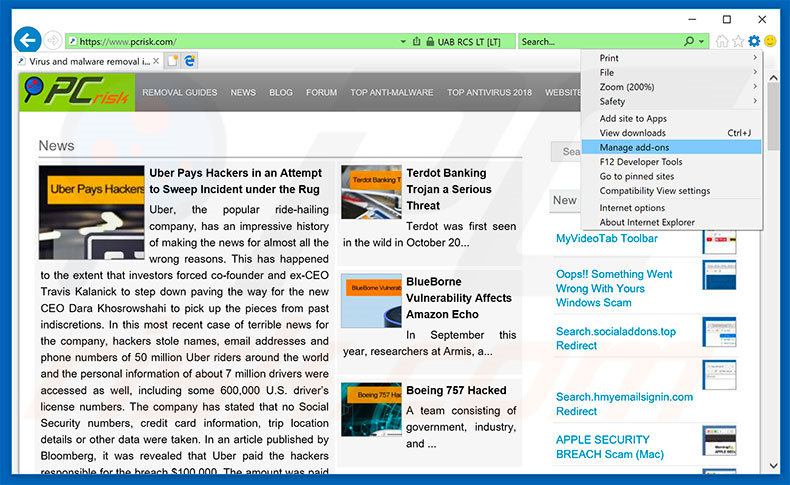
Task: Open Boeing 757 Hacked article headline
Action: pyautogui.click(x=456, y=390)
